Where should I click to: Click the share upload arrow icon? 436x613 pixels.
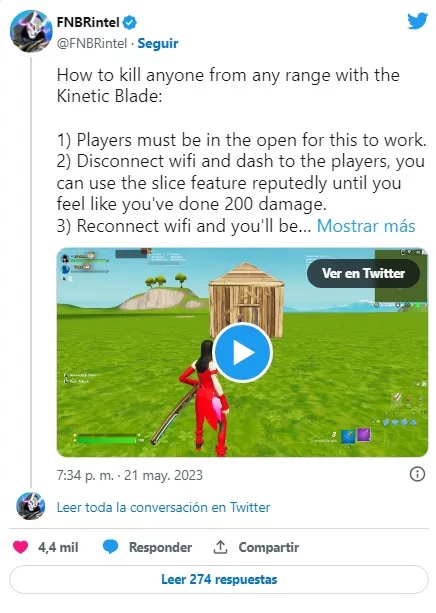point(220,547)
